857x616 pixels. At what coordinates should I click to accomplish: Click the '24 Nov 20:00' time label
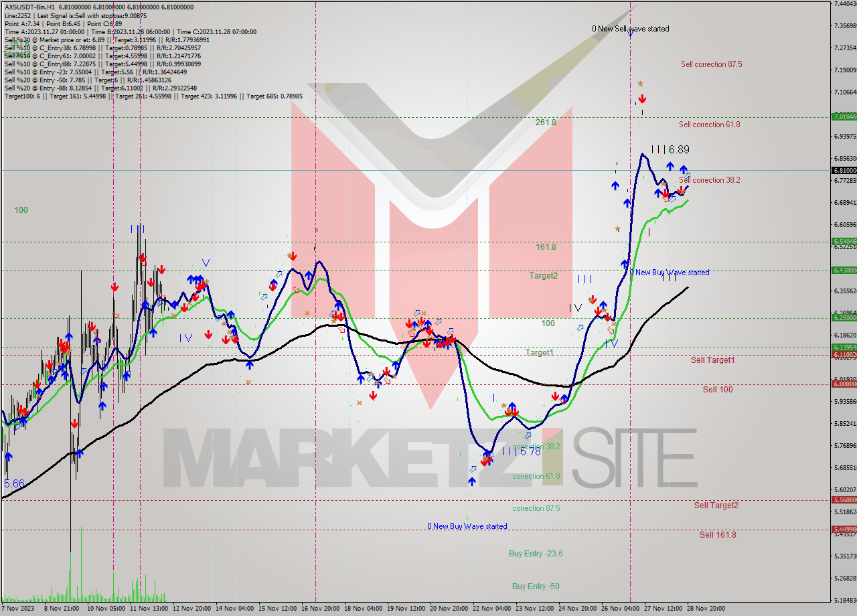(578, 609)
